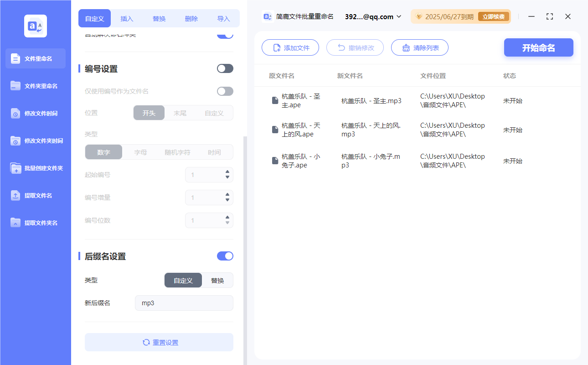The height and width of the screenshot is (365, 588).
Task: Click the 开始命名 button
Action: [538, 47]
